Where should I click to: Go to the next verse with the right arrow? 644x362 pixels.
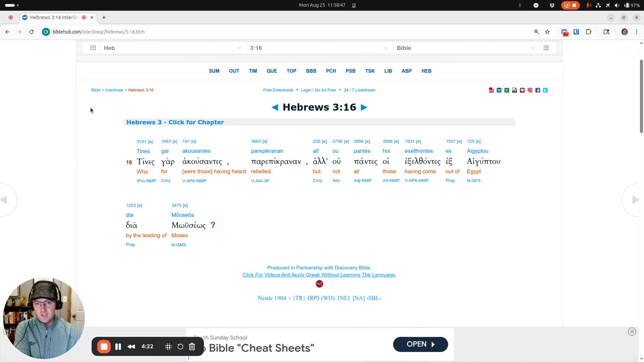coord(364,107)
